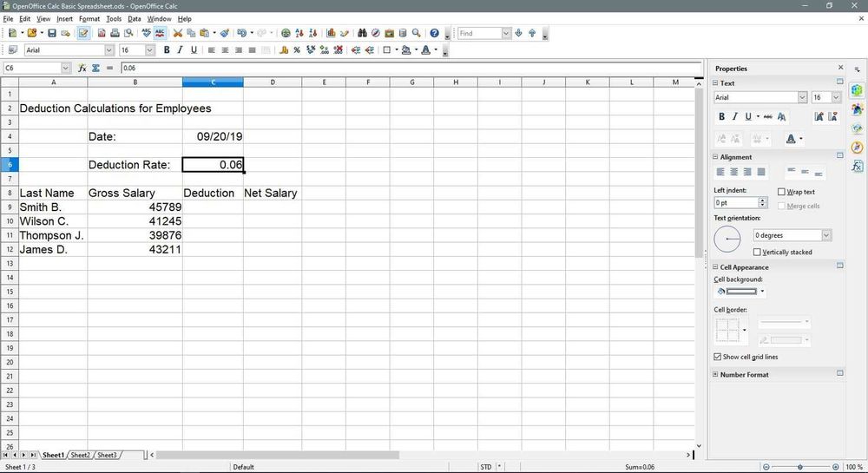Open Find & Replace binoculars icon

(x=362, y=33)
